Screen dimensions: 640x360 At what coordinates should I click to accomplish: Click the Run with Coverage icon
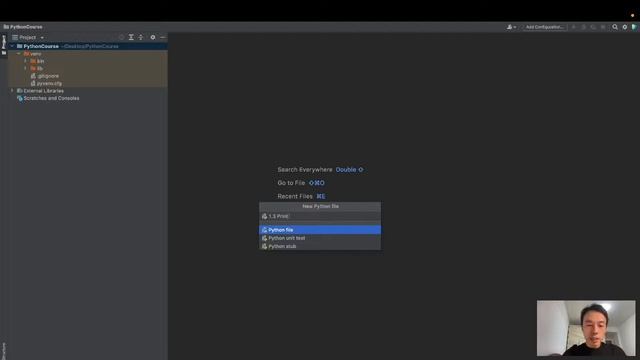[593, 27]
